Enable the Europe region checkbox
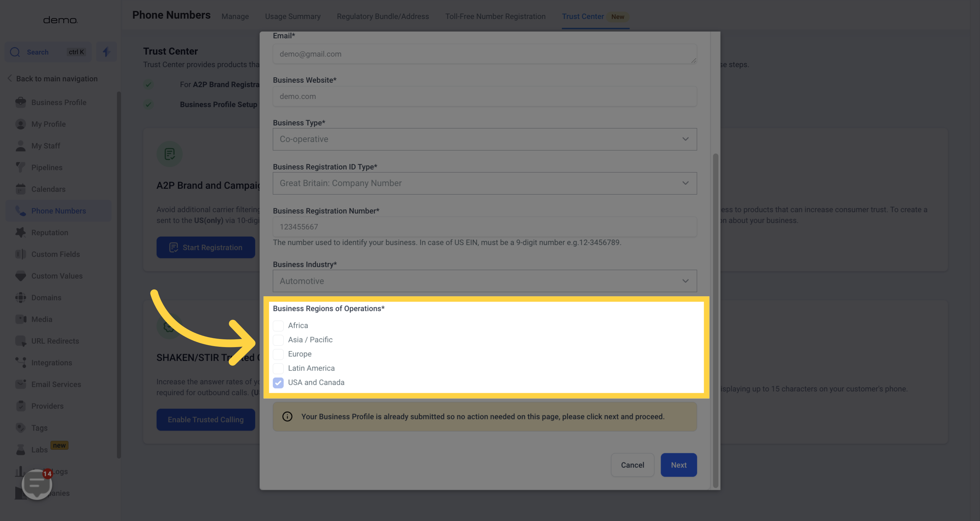 pos(278,353)
